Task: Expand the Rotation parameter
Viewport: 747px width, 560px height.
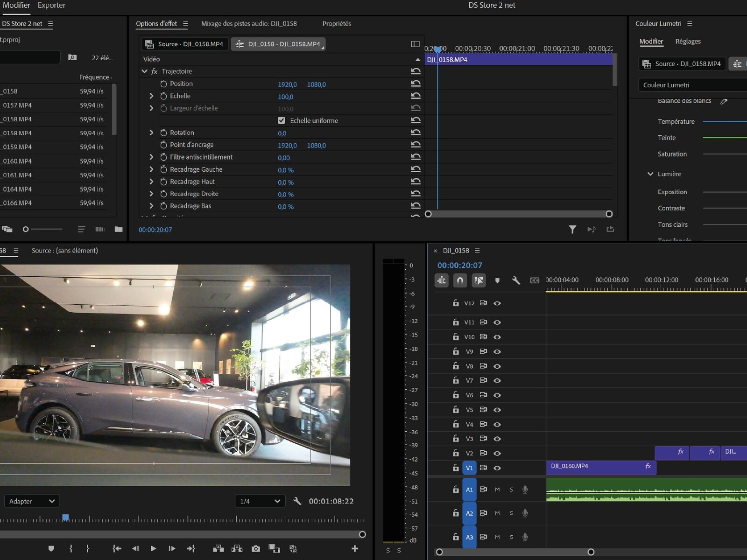Action: pos(151,133)
